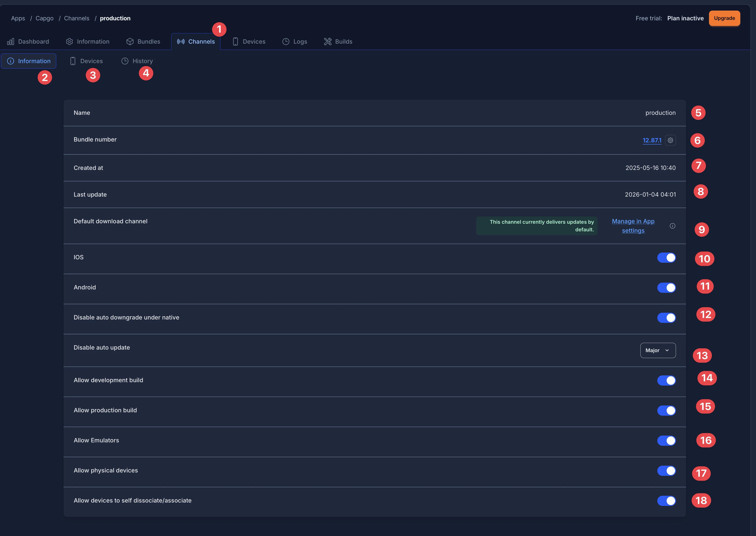Click the Upgrade button
Screen dimensions: 756x536
pos(724,18)
